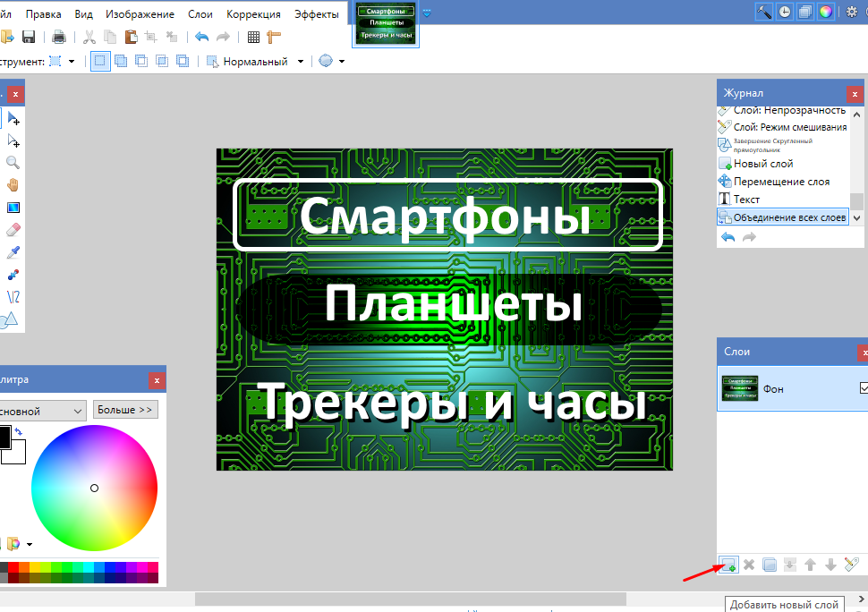Screen dimensions: 868x612
Task: Choose the Color Picker eyedropper tool
Action: 13,252
